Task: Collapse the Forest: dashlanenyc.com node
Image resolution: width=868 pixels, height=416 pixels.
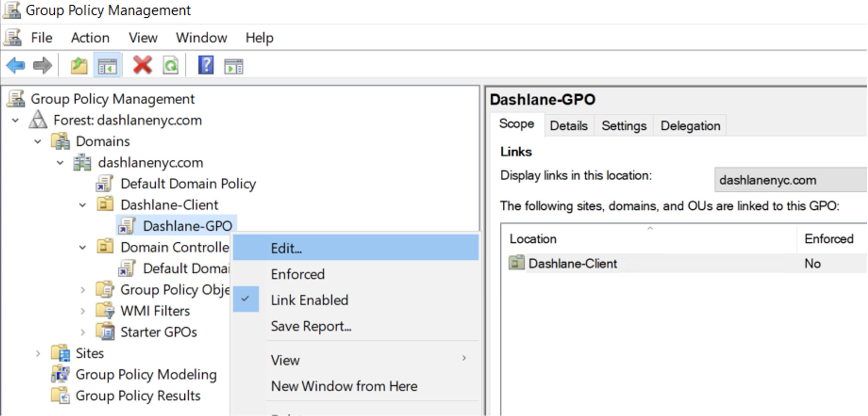Action: click(x=16, y=120)
